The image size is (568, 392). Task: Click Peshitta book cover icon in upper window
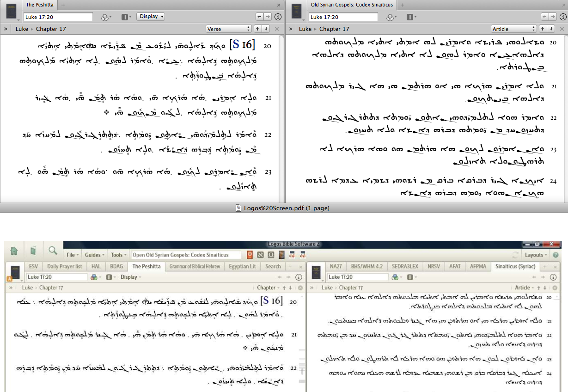(11, 11)
